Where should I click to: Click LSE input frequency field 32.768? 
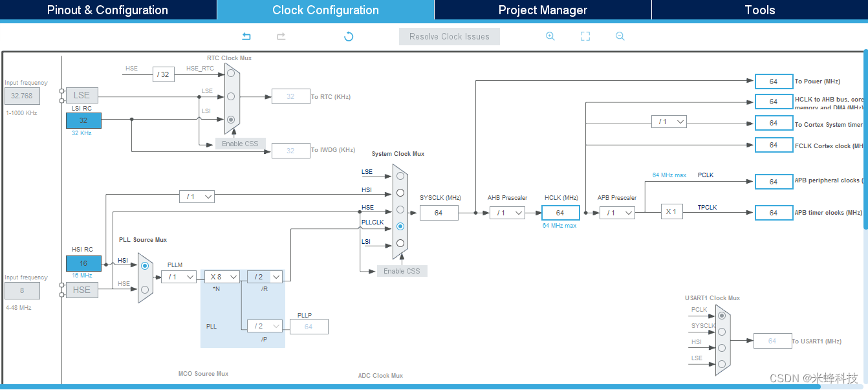[x=22, y=96]
